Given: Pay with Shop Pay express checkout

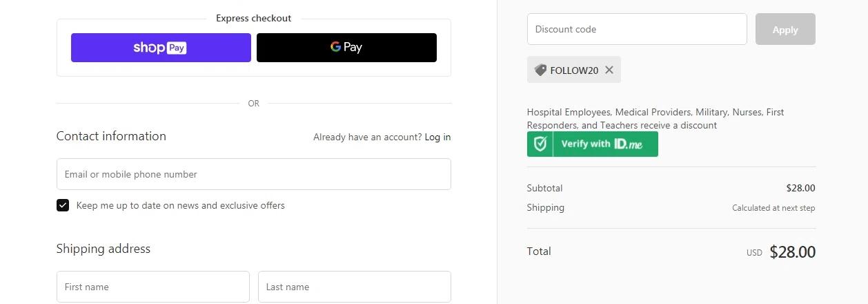Looking at the screenshot, I should click(161, 48).
